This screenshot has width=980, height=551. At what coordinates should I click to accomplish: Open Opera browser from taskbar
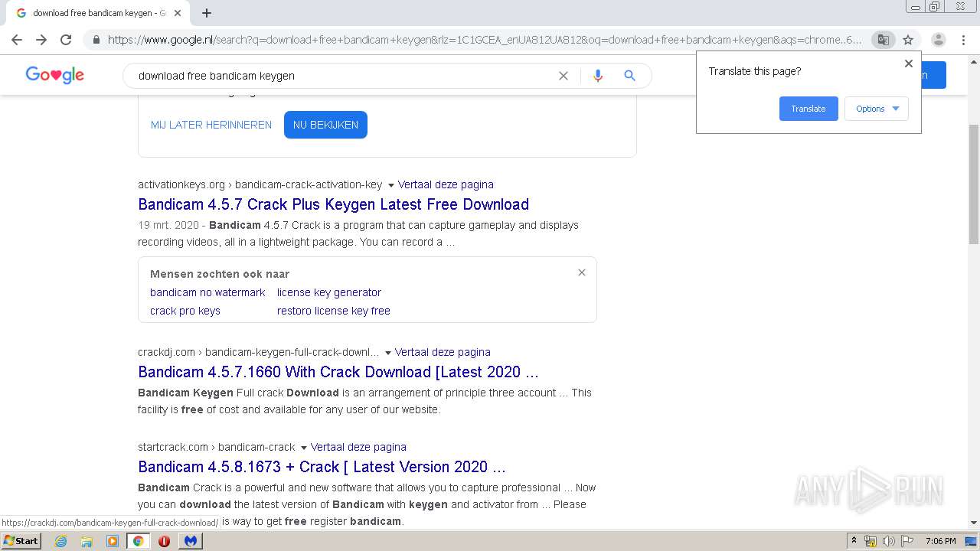pos(164,541)
